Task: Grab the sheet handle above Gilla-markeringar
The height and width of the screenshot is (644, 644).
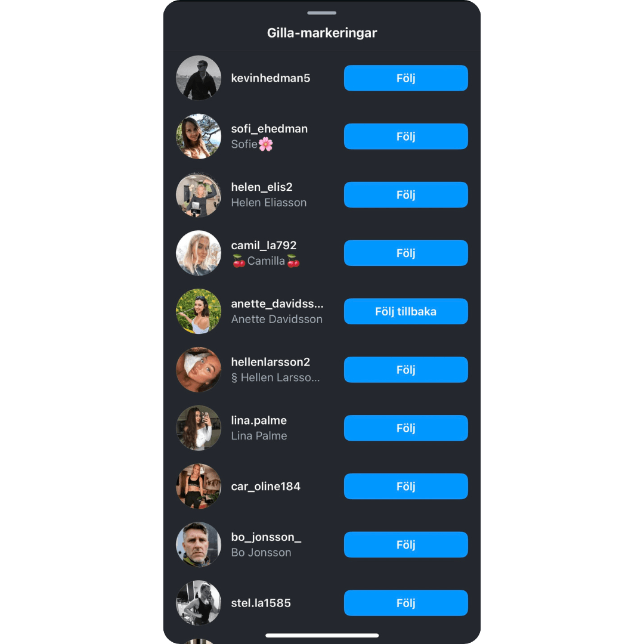Action: click(x=321, y=13)
